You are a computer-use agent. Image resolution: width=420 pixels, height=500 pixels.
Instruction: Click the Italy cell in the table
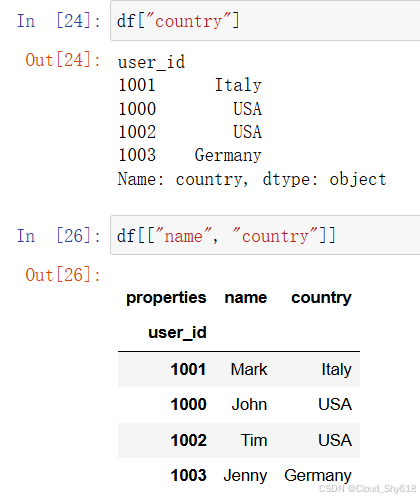click(x=336, y=370)
